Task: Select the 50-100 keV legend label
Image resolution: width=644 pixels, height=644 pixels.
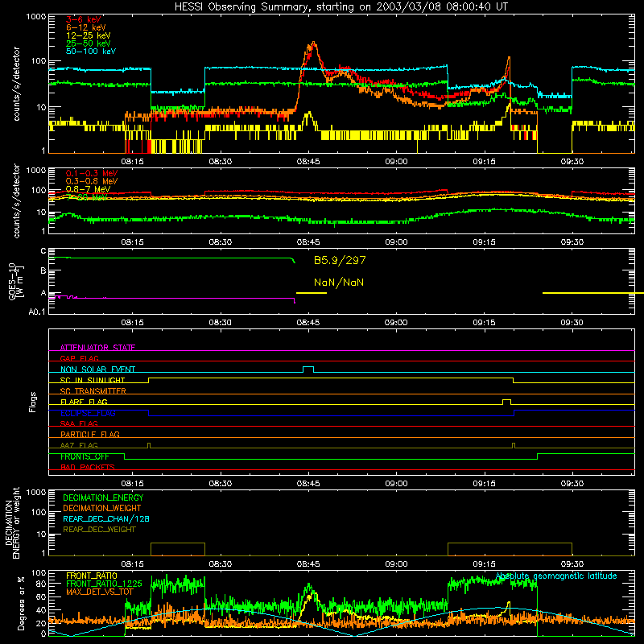Action: click(91, 52)
